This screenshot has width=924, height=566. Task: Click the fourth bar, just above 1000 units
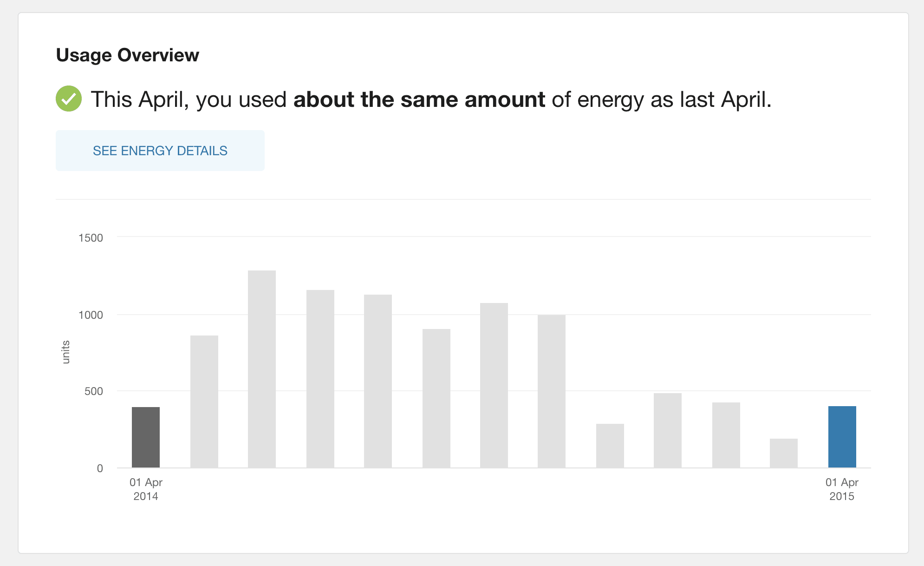pyautogui.click(x=320, y=379)
